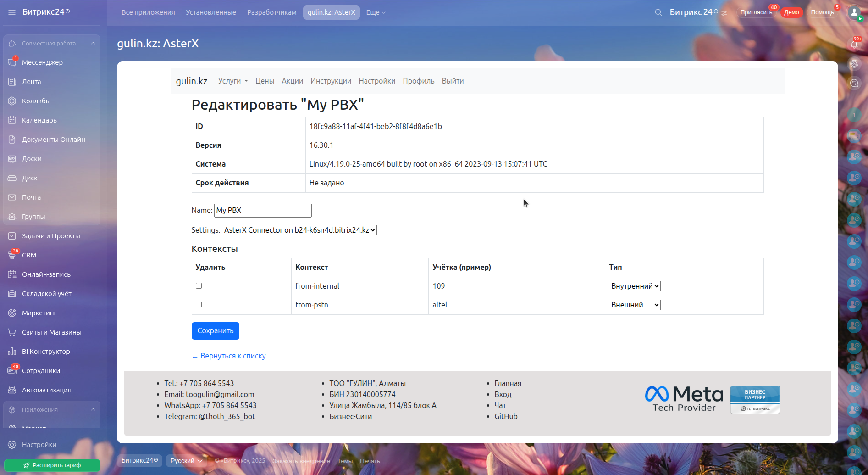Screen dimensions: 868x475
Task: Open the Settings AsterX Connector dropdown
Action: [x=299, y=230]
